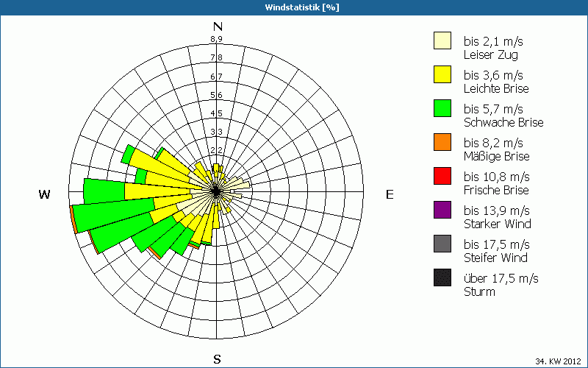Click the W compass label
The height and width of the screenshot is (368, 588).
44,194
